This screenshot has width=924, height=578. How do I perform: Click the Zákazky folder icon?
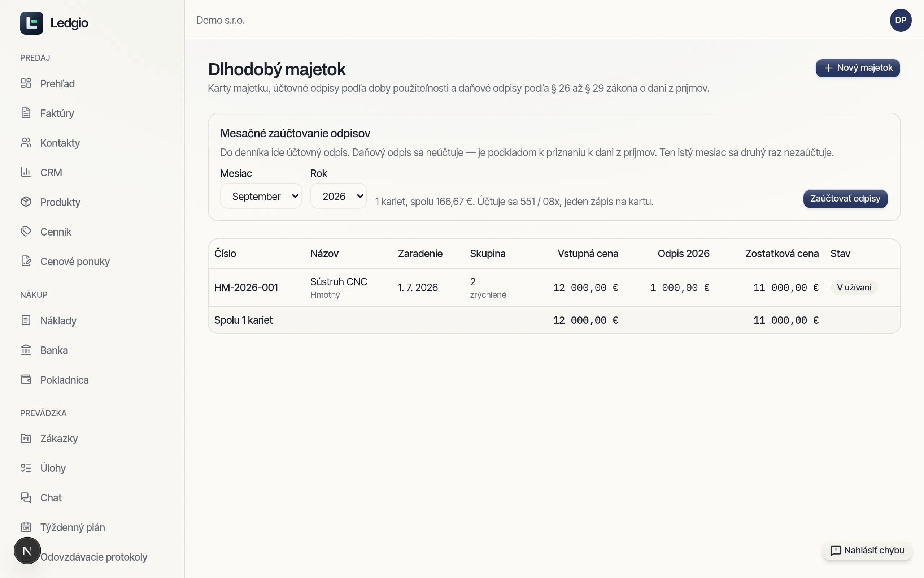(26, 438)
